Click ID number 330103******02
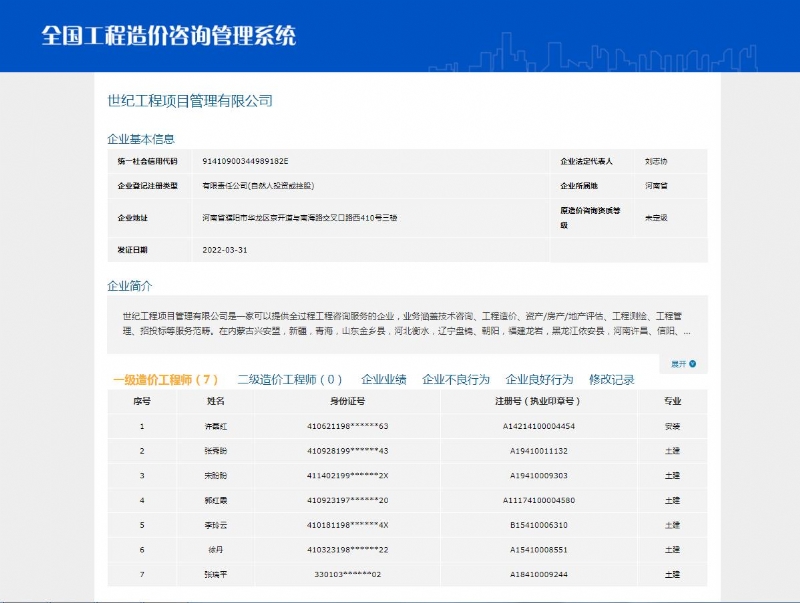The height and width of the screenshot is (603, 800). point(347,574)
